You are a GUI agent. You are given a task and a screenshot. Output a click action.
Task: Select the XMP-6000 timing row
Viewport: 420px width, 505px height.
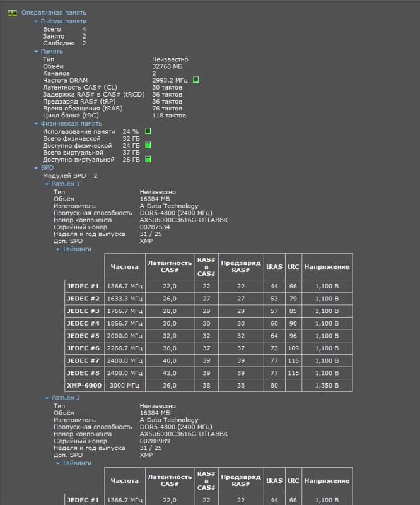(209, 386)
